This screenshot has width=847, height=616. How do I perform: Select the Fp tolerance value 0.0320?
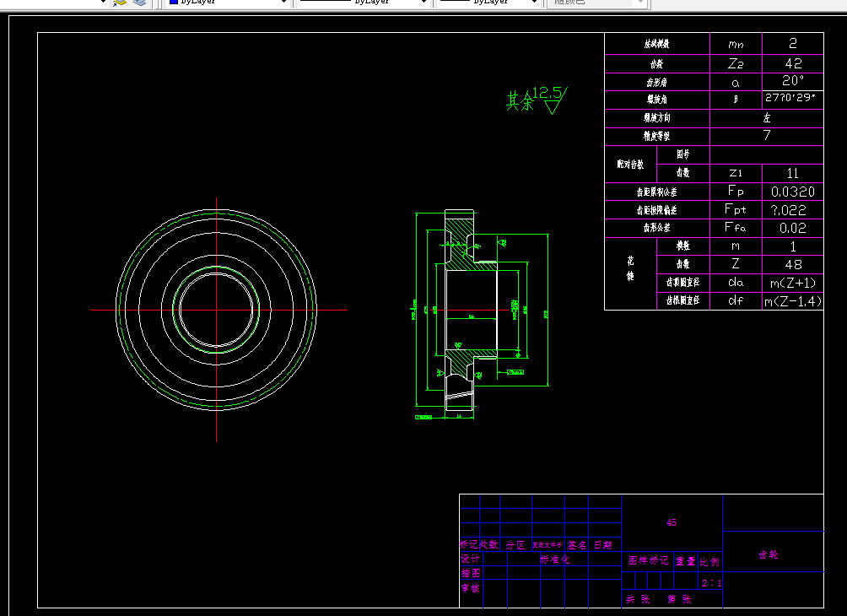pyautogui.click(x=793, y=192)
